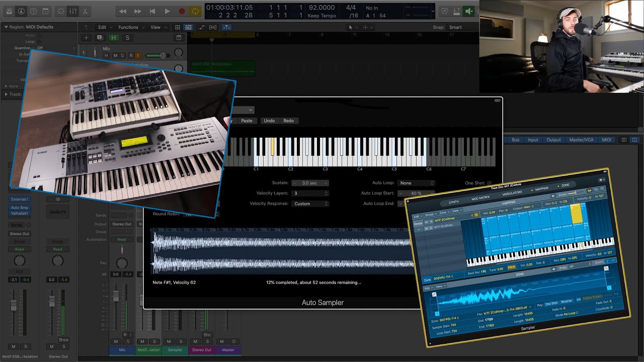Tick the One Shot checkbox in Auto Sampler
Viewport: 644px width, 362px height.
click(x=489, y=183)
